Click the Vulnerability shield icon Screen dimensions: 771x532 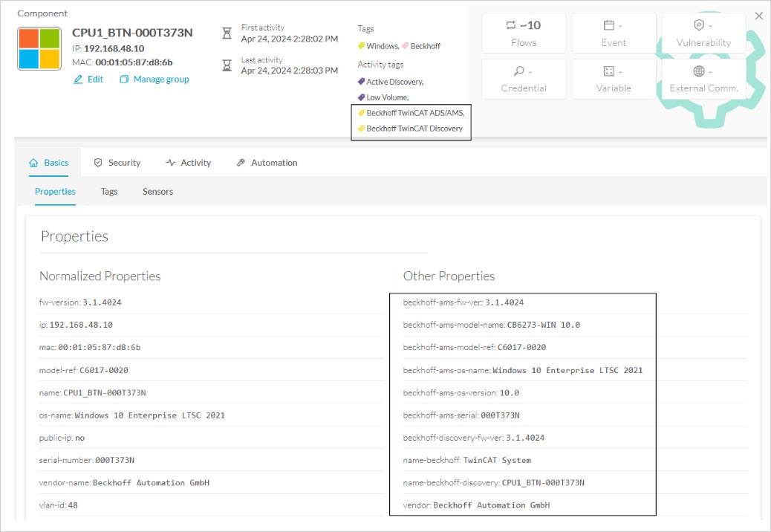(699, 25)
